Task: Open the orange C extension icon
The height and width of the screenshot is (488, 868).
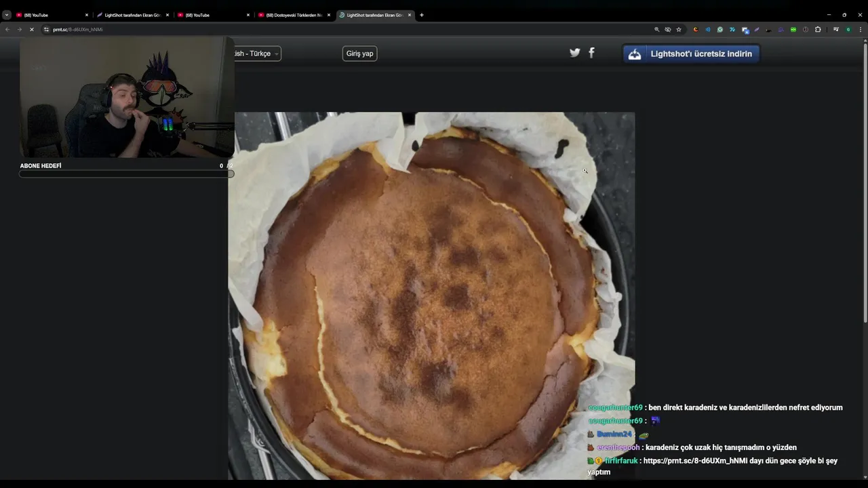Action: click(x=696, y=30)
